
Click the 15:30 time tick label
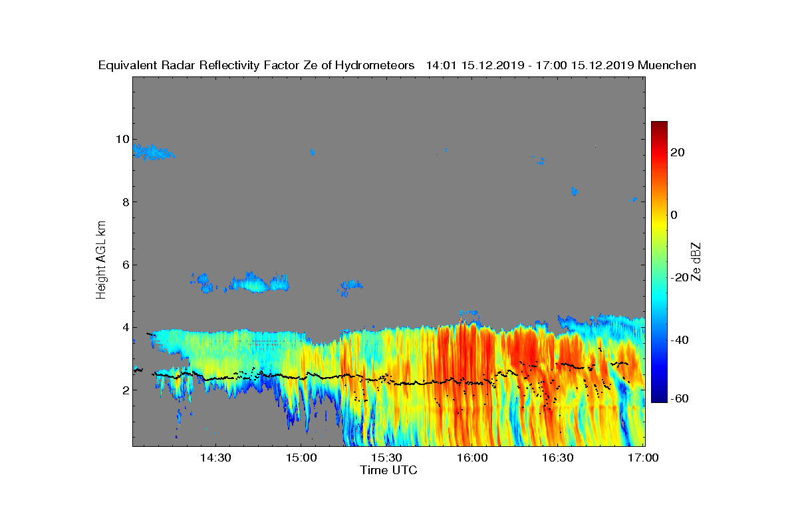pyautogui.click(x=386, y=458)
